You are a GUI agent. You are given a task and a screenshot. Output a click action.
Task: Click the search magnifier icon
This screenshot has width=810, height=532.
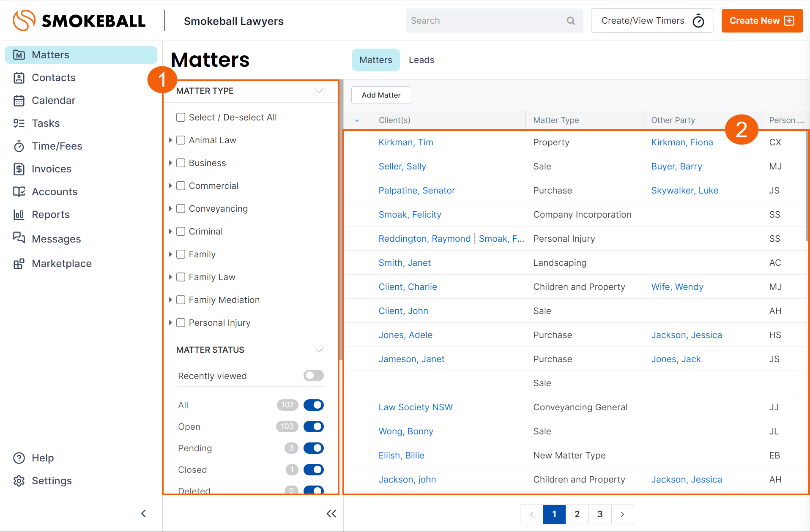coord(571,21)
